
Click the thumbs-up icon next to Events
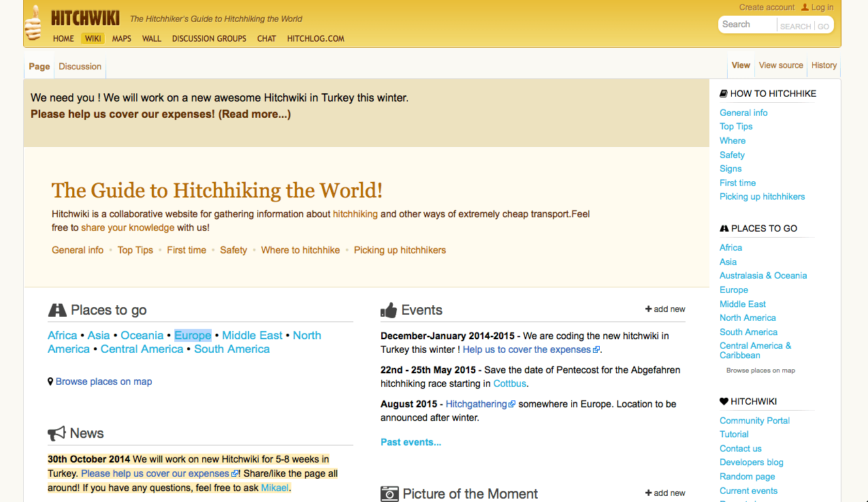[389, 309]
